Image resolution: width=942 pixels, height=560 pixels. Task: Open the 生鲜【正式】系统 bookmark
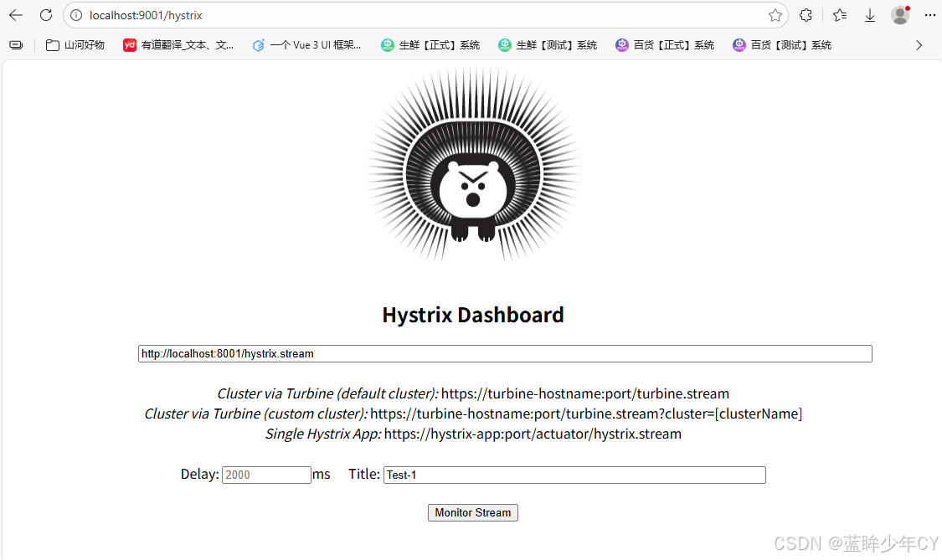point(430,45)
